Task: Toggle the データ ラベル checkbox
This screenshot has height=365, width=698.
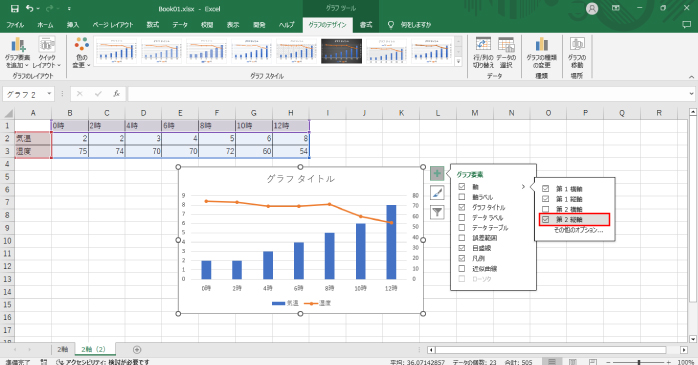Action: (462, 218)
